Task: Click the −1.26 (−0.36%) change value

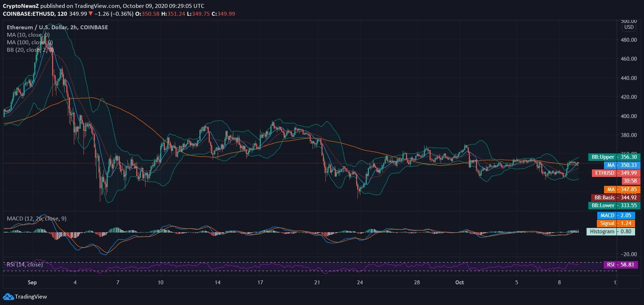Action: (x=114, y=14)
